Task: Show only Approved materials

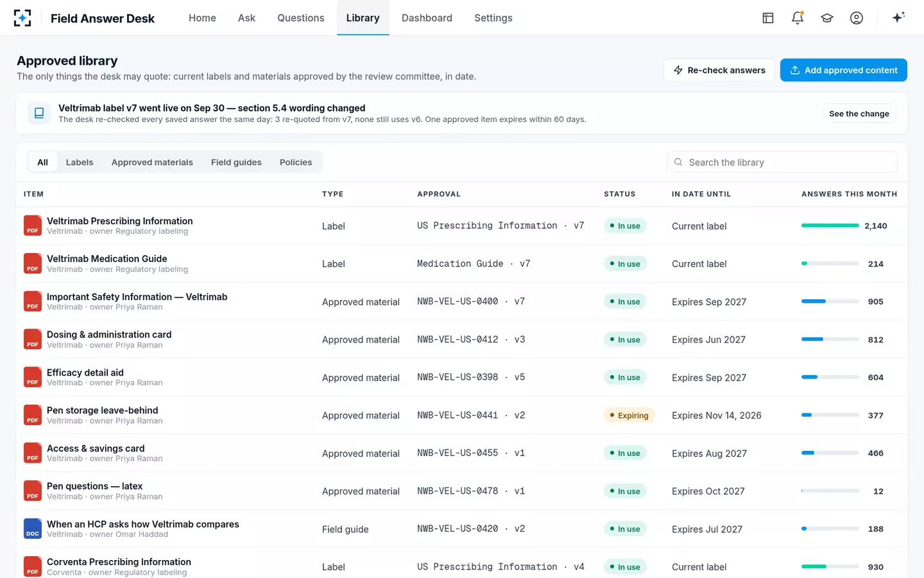Action: (x=152, y=162)
